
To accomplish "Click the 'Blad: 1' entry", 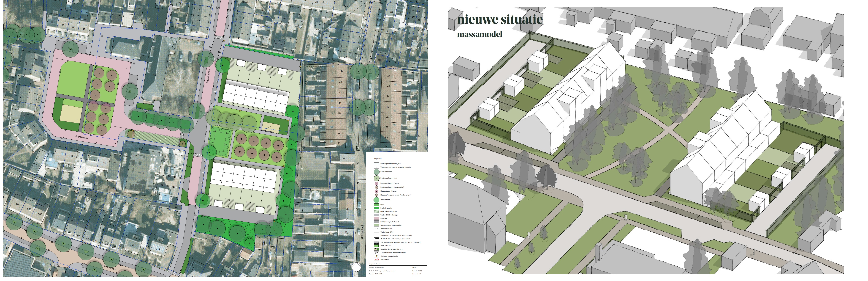I will tap(415, 268).
